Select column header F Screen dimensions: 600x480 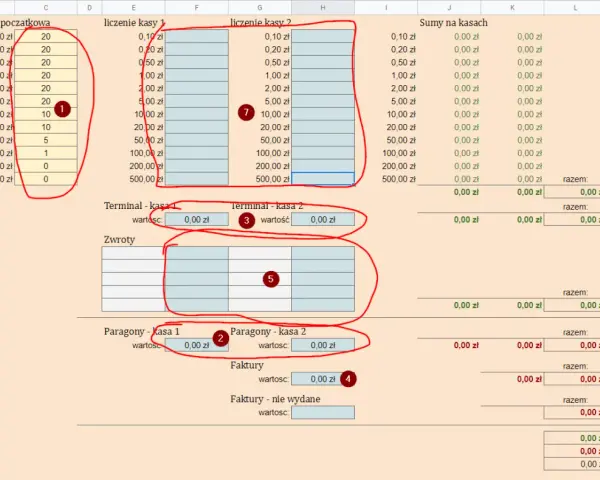[x=197, y=7]
